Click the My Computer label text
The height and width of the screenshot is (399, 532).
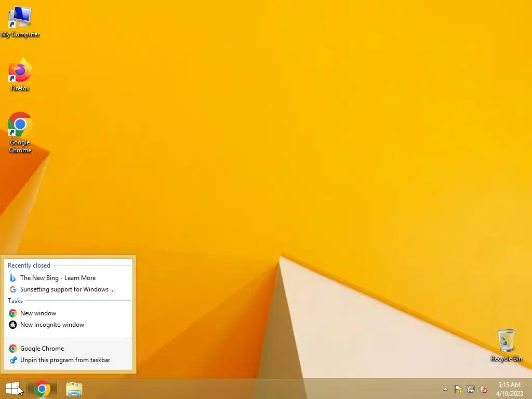tap(20, 34)
